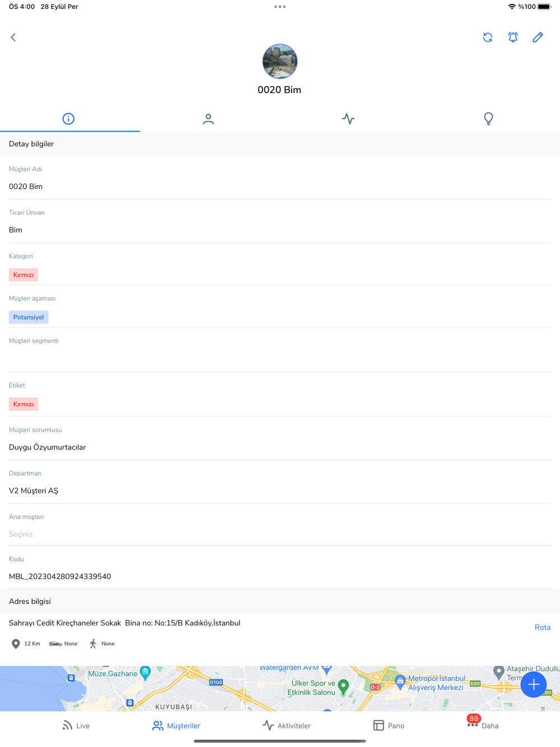
Task: Open the Müşteriler tab
Action: click(176, 726)
